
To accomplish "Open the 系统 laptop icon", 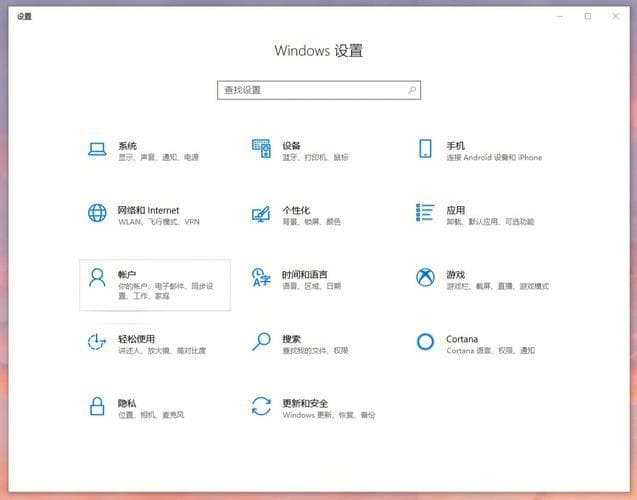I will pyautogui.click(x=97, y=149).
